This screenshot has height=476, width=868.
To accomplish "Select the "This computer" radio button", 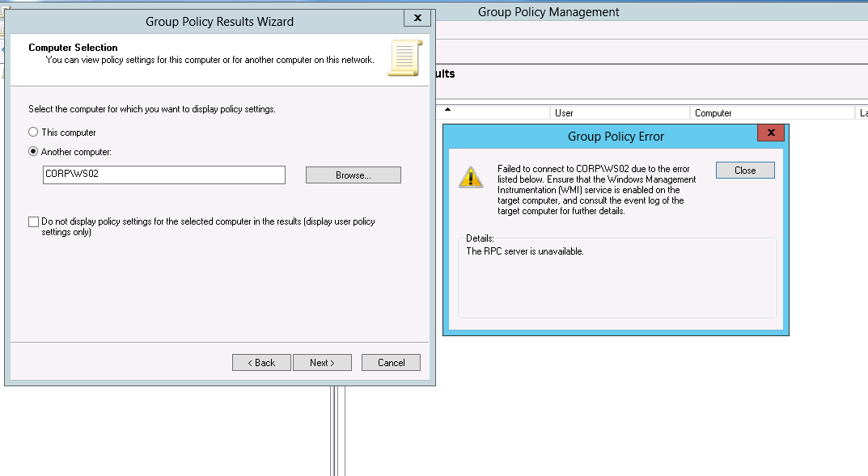I will (33, 132).
